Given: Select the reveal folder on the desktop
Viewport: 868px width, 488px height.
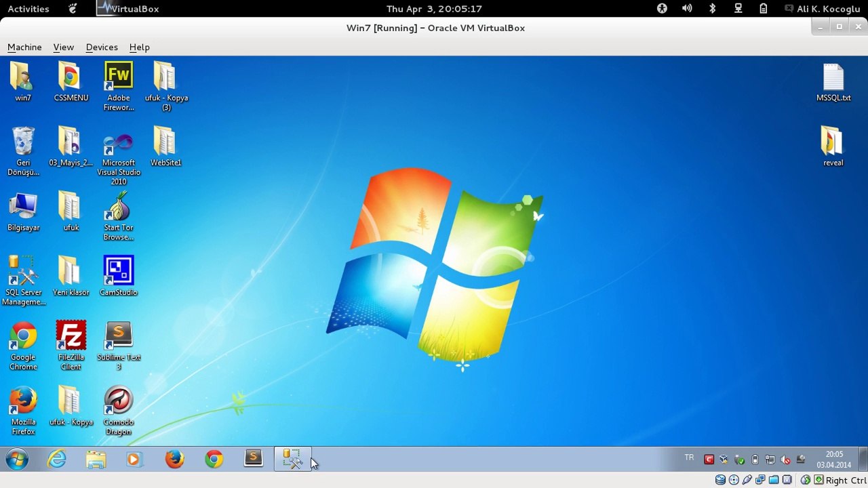Looking at the screenshot, I should [x=833, y=146].
